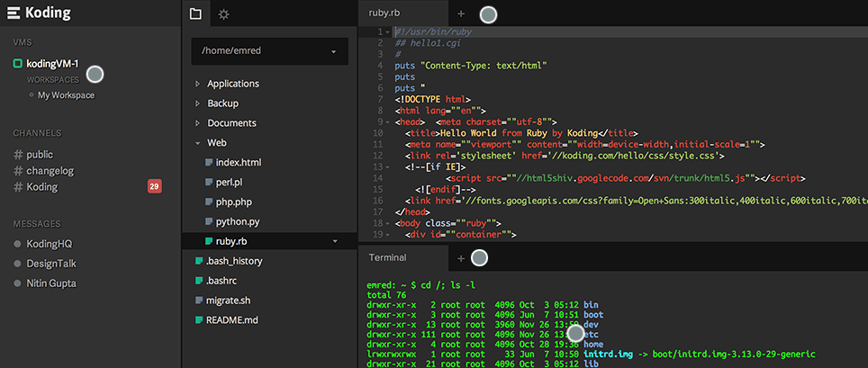
Task: Click the .bash_history file icon
Action: pos(199,261)
